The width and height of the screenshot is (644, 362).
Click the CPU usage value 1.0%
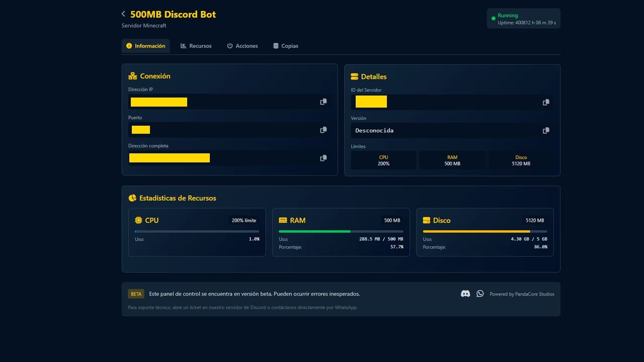pyautogui.click(x=254, y=239)
